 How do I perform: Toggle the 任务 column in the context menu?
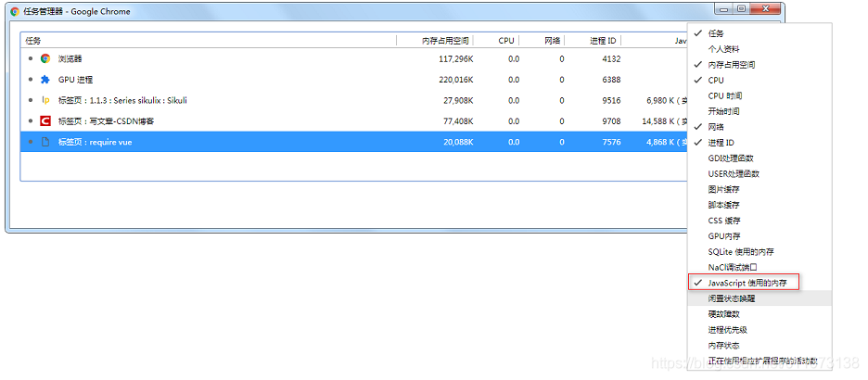click(759, 33)
